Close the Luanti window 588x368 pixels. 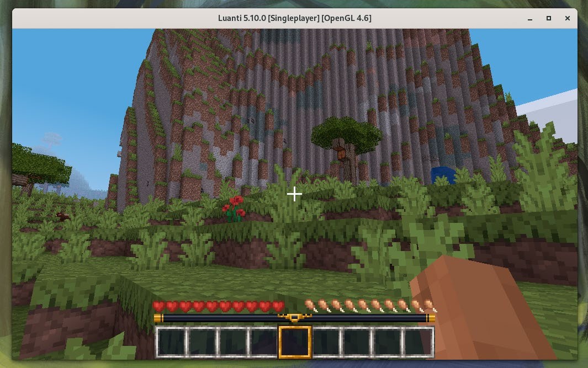[x=568, y=18]
